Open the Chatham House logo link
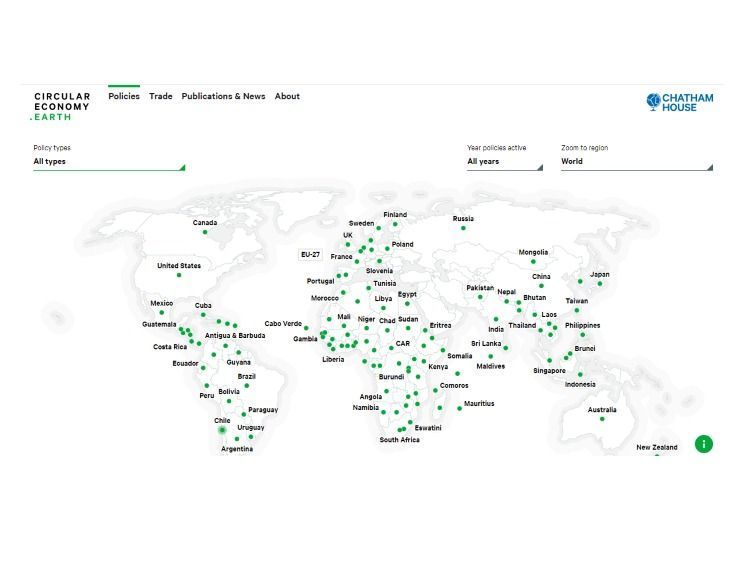 680,102
